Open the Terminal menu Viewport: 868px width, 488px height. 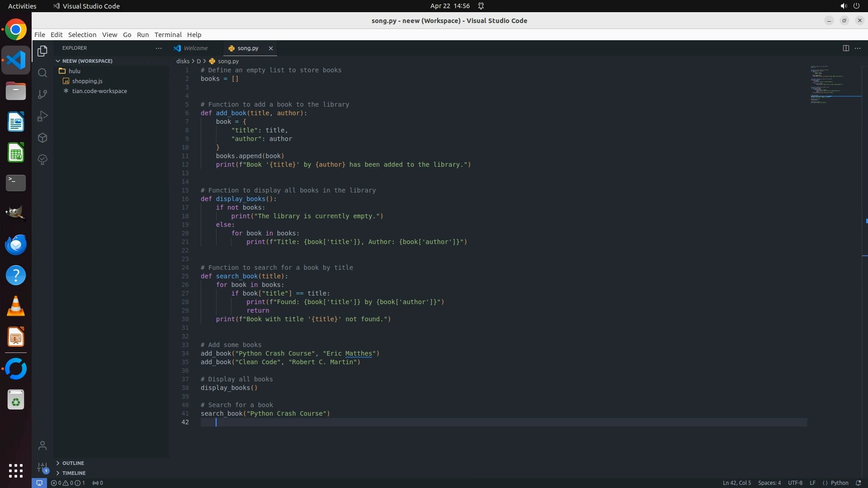[x=168, y=34]
